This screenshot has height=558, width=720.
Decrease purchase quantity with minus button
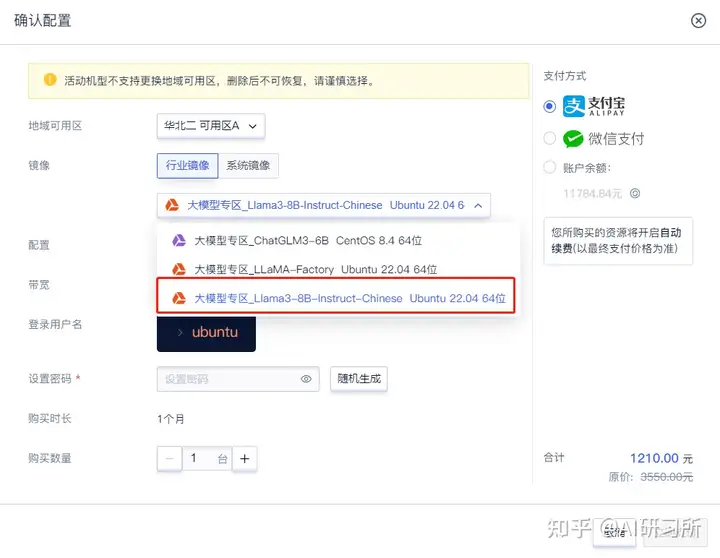pos(169,458)
